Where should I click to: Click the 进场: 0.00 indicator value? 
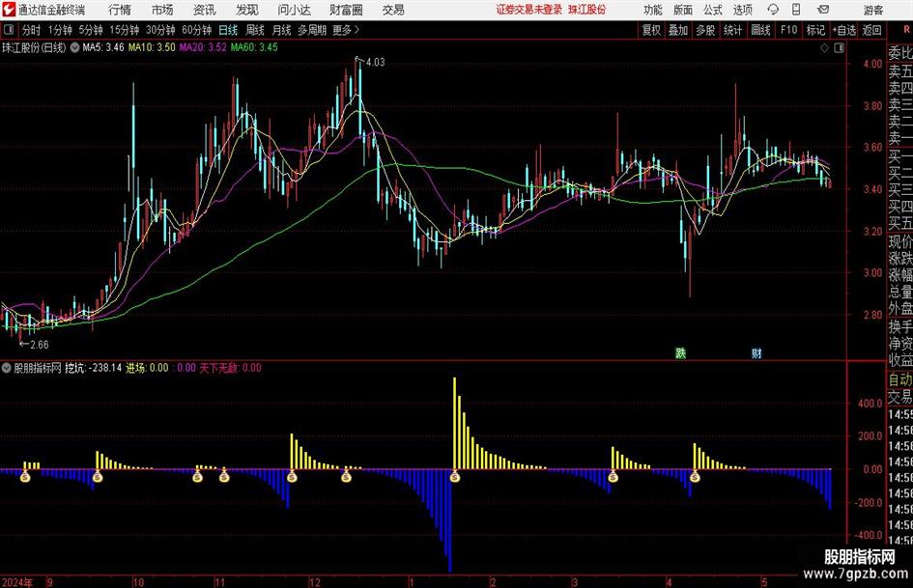147,368
